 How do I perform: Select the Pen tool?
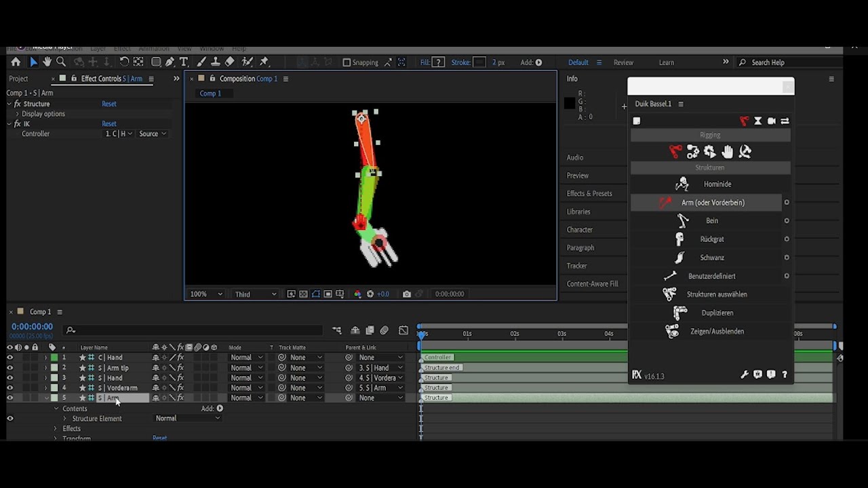170,62
